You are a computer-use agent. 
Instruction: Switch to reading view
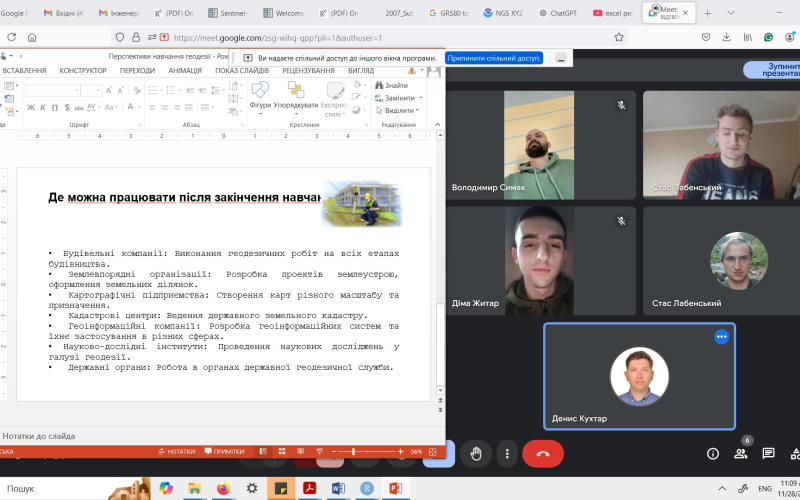[x=301, y=452]
